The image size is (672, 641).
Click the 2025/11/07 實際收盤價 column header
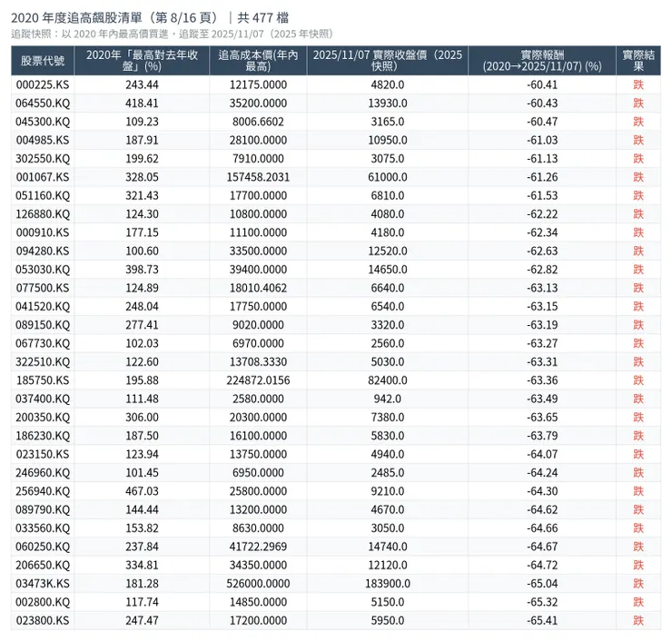coord(388,61)
